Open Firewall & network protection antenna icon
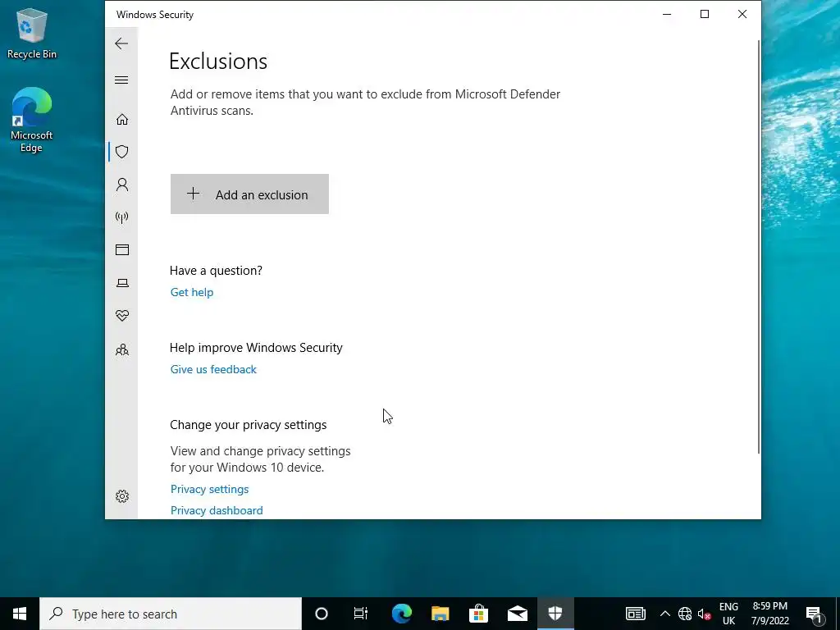 [122, 217]
